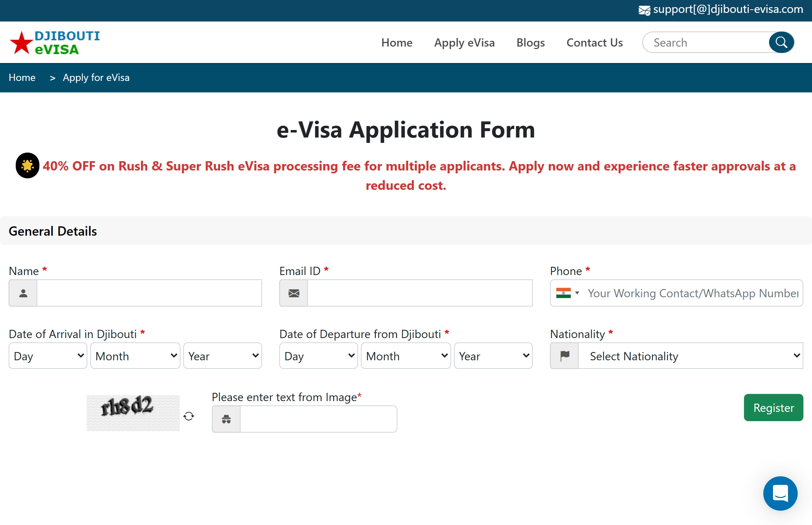The image size is (812, 525).
Task: Open the Contact Us page
Action: (x=595, y=43)
